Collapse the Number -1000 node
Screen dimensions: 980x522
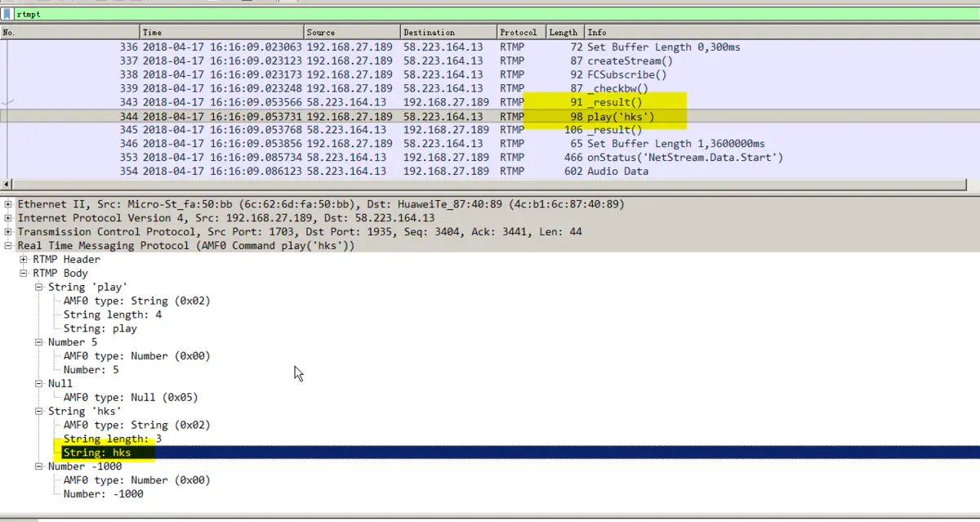point(39,466)
